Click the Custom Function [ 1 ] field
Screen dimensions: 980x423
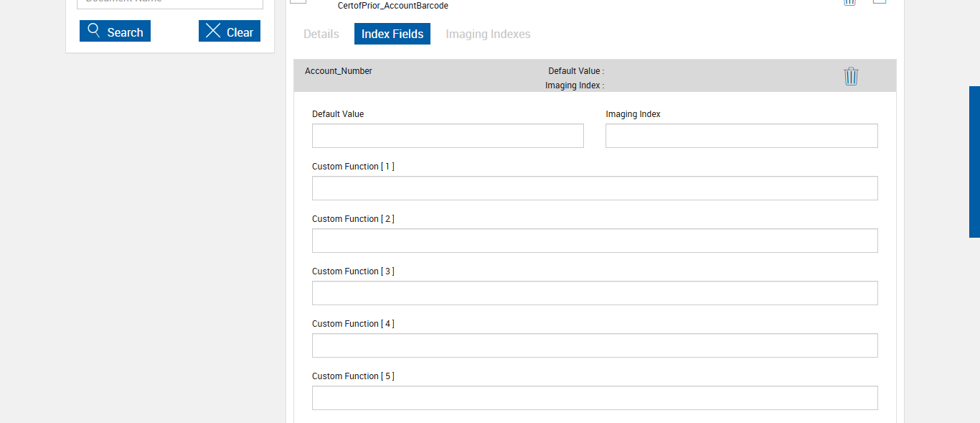[x=595, y=188]
